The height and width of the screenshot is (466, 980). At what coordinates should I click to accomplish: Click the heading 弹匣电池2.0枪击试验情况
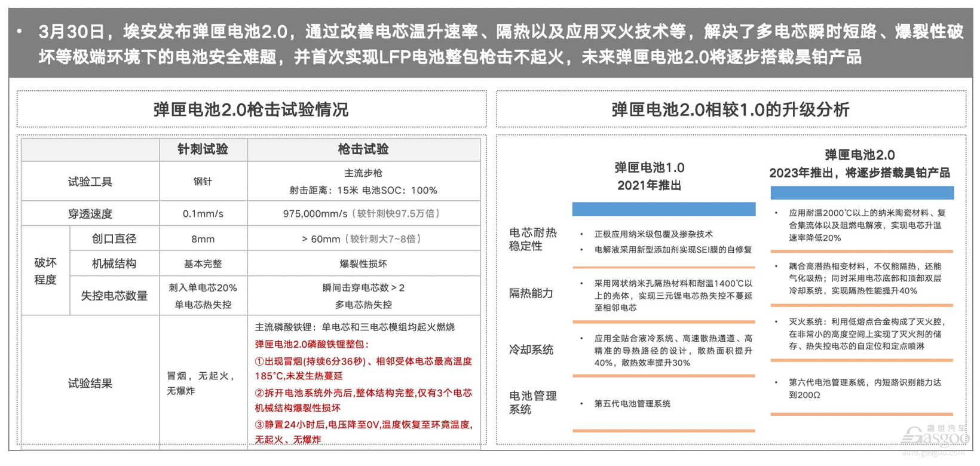point(251,109)
